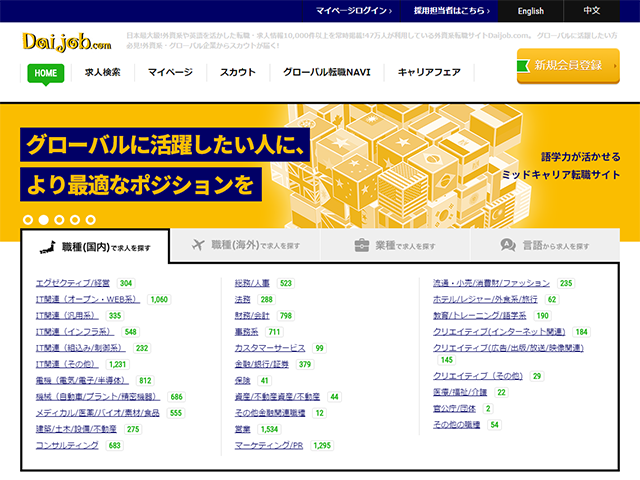Viewport: 640px width, 480px height.
Task: Open 教育/トレーニング/語学系 category
Action: pos(480,316)
